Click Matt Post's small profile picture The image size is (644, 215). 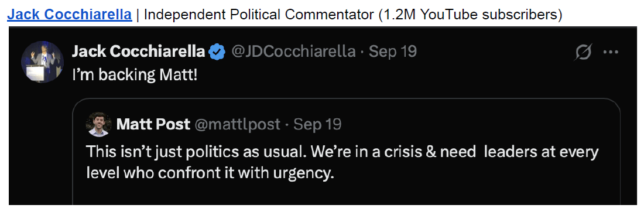[98, 124]
